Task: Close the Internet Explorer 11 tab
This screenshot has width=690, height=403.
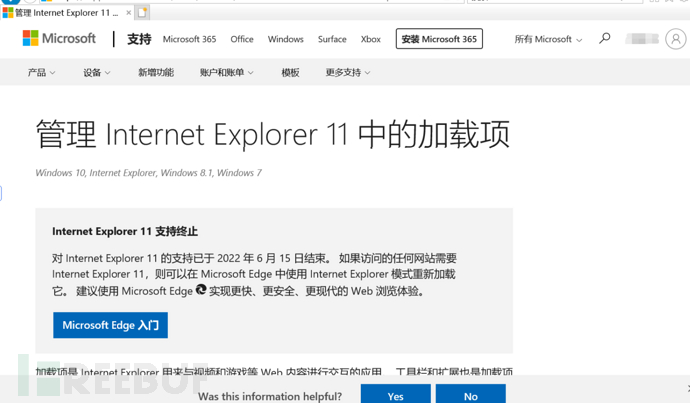Action: (x=128, y=13)
